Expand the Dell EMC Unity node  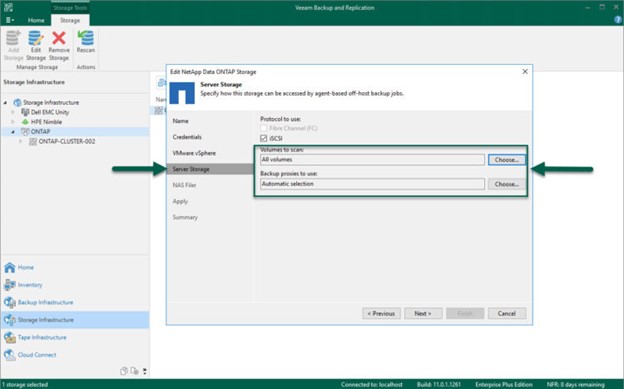click(13, 112)
